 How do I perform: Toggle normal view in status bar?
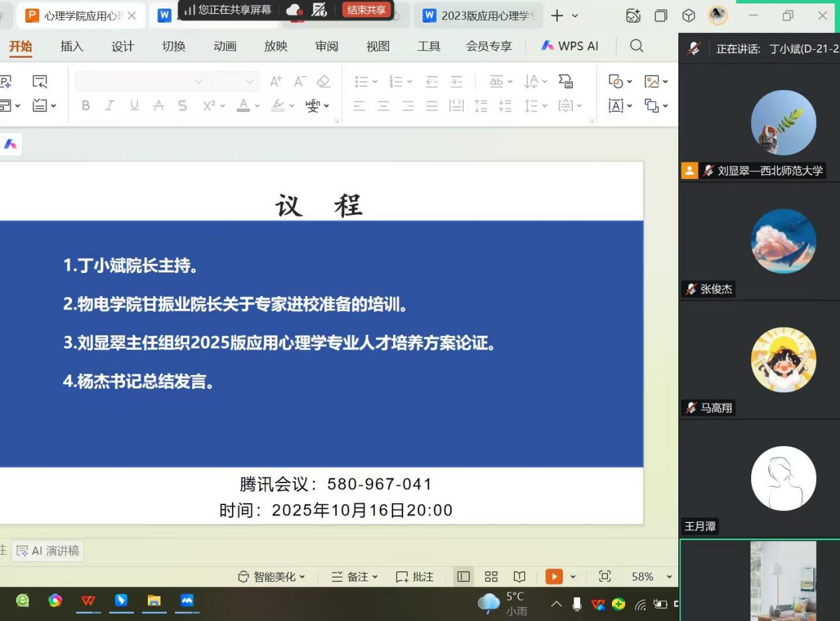(x=463, y=577)
